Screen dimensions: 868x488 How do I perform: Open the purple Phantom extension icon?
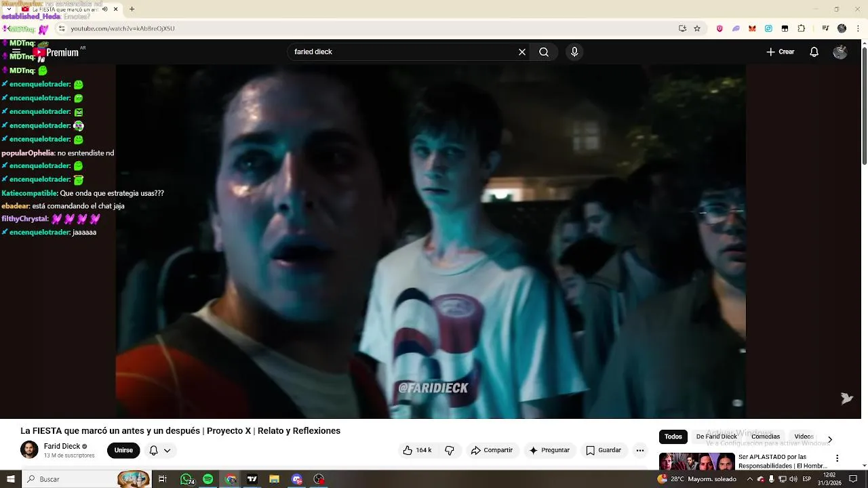coord(736,28)
